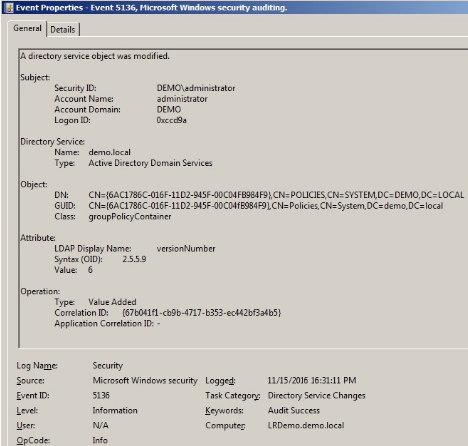Click the Task Category Directory Service Changes field

tap(316, 395)
